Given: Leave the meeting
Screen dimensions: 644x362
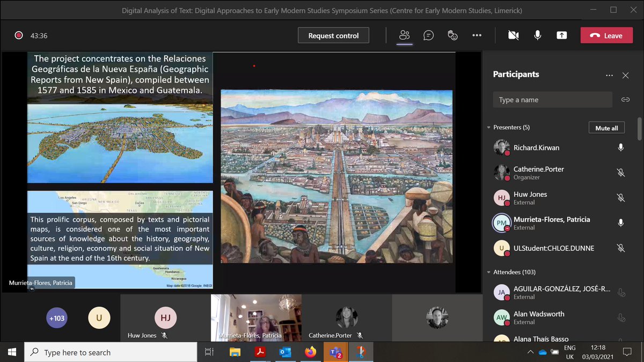Looking at the screenshot, I should click(x=606, y=35).
